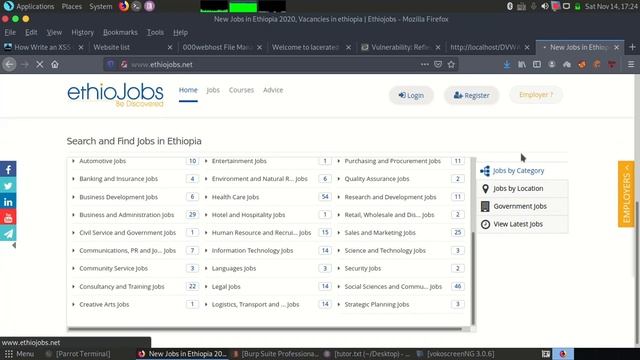Bookmark this page star icon
Image resolution: width=640 pixels, height=360 pixels.
451,64
